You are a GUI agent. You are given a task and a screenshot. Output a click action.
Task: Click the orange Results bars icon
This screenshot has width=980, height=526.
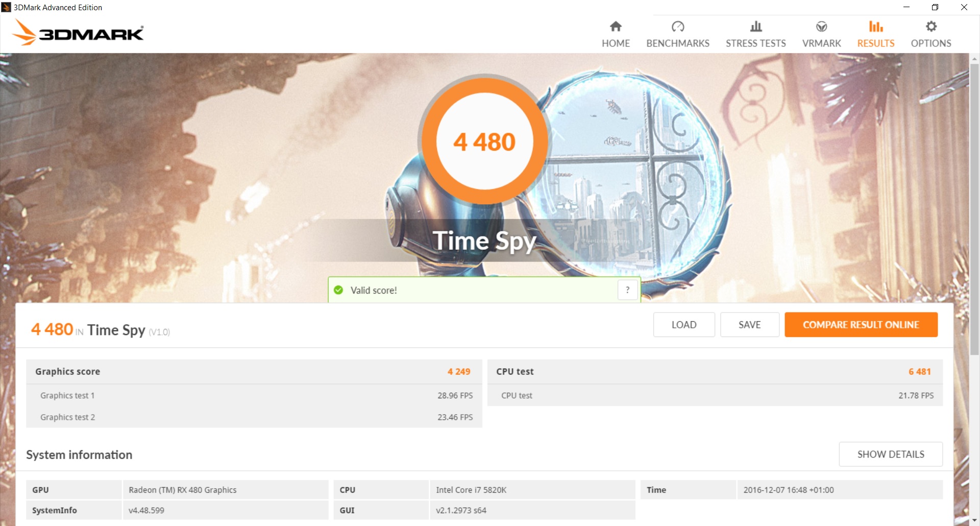coord(876,27)
